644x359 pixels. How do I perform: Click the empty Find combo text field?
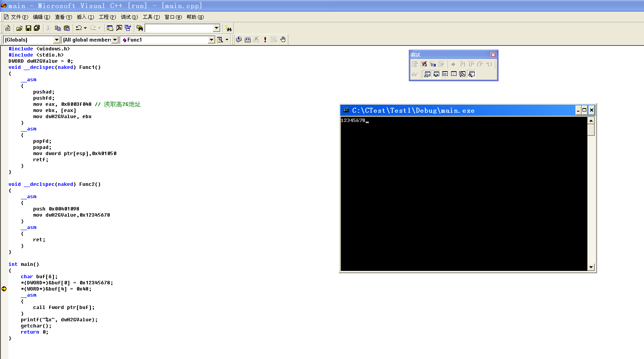pos(179,28)
